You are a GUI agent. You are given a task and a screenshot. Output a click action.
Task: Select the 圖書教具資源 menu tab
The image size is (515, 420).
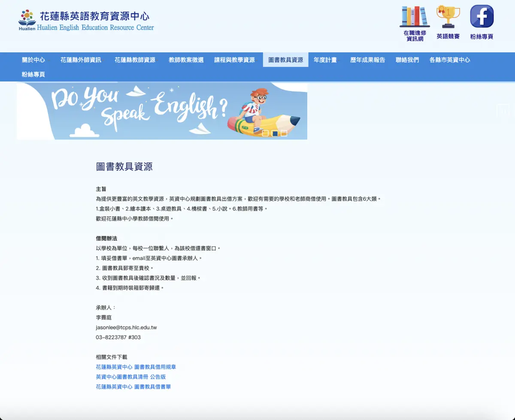(x=285, y=60)
